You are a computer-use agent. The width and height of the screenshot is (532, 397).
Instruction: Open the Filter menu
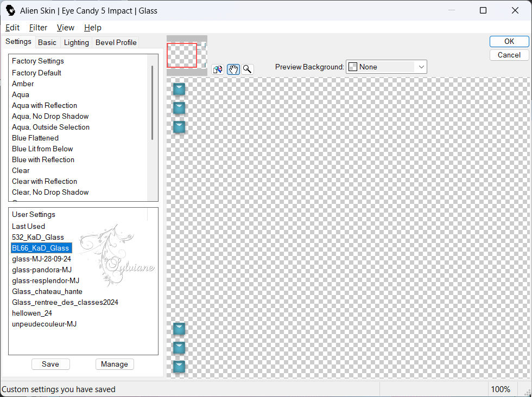pos(38,28)
